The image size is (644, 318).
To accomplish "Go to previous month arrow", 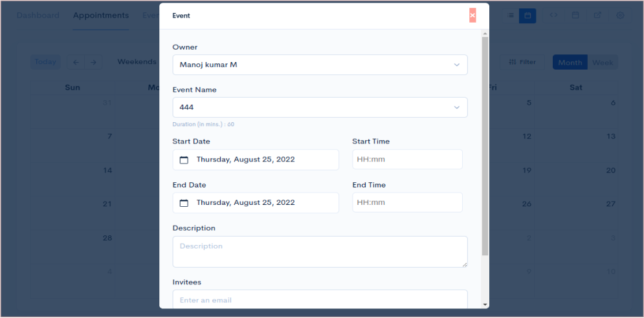I will [76, 62].
